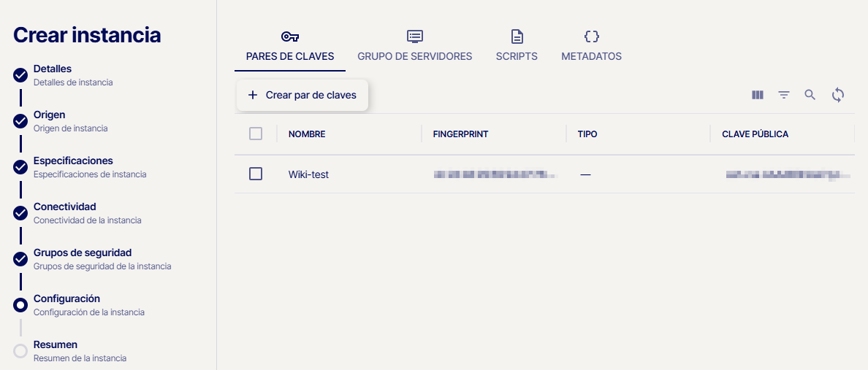The height and width of the screenshot is (370, 868).
Task: Click the Scripts document icon
Action: coord(517,36)
